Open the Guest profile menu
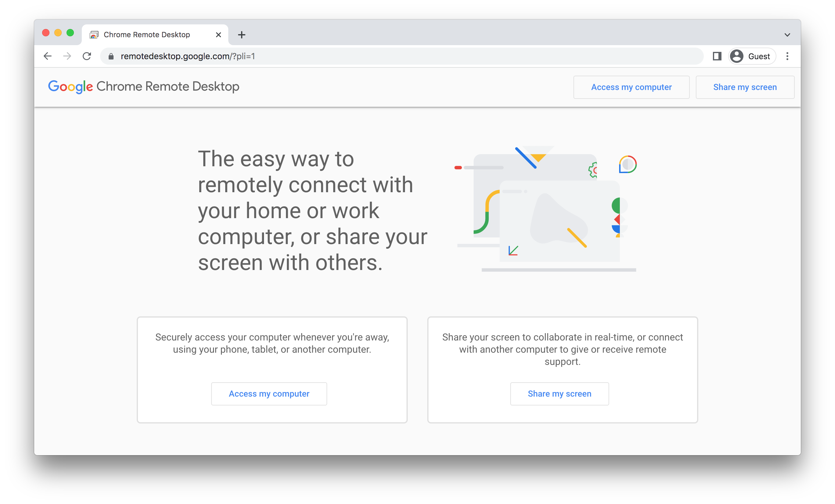 click(752, 56)
